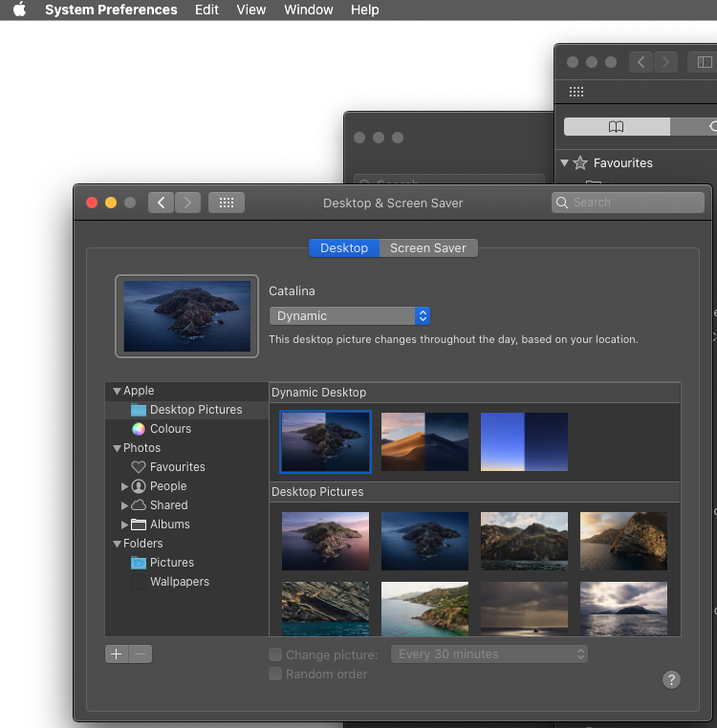
Task: Expand the People tree item
Action: pos(125,486)
